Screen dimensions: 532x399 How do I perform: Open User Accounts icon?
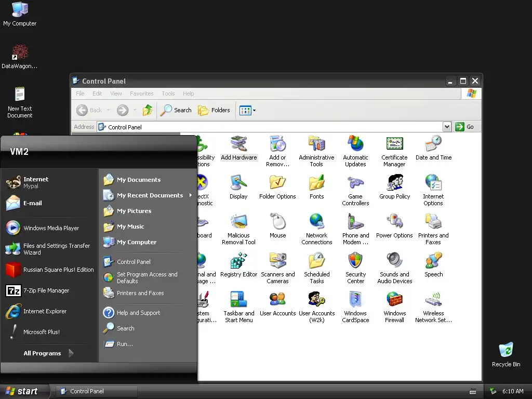click(277, 304)
